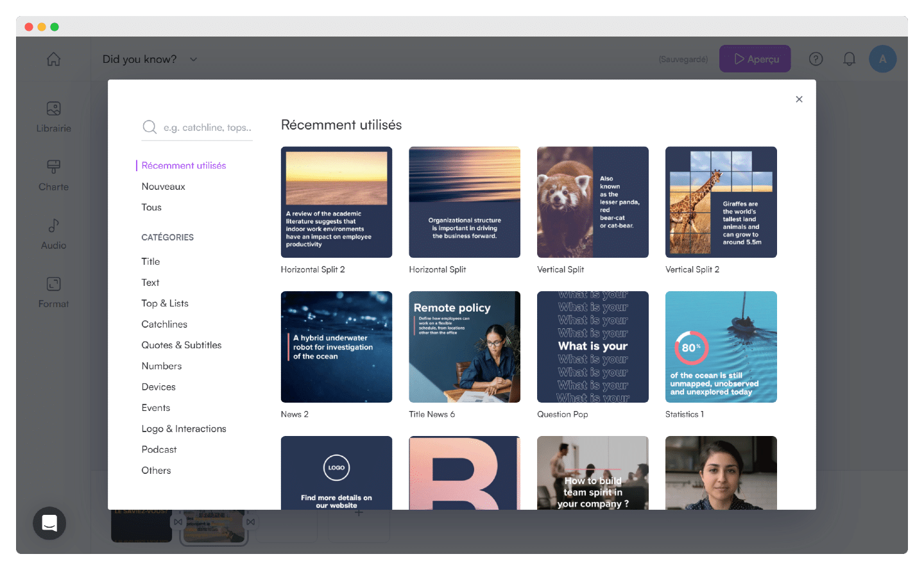Choose the pink letter B template
924x570 pixels.
pos(465,473)
